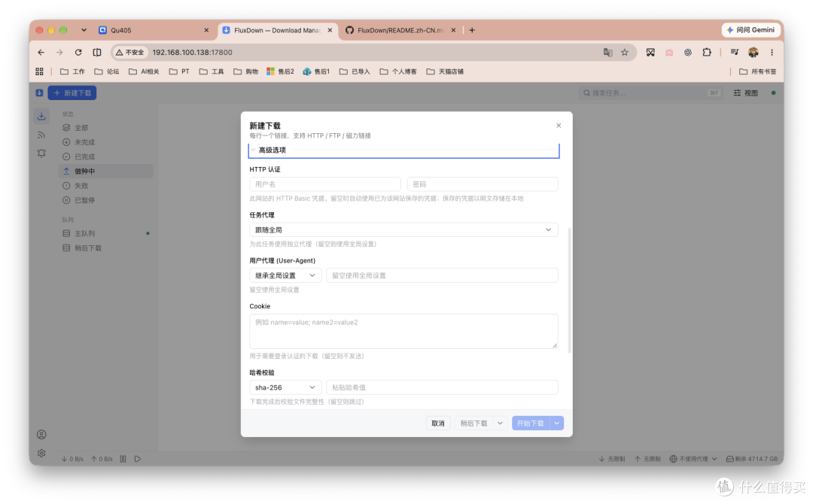Bookmark this page with the star icon
813x504 pixels.
[625, 53]
